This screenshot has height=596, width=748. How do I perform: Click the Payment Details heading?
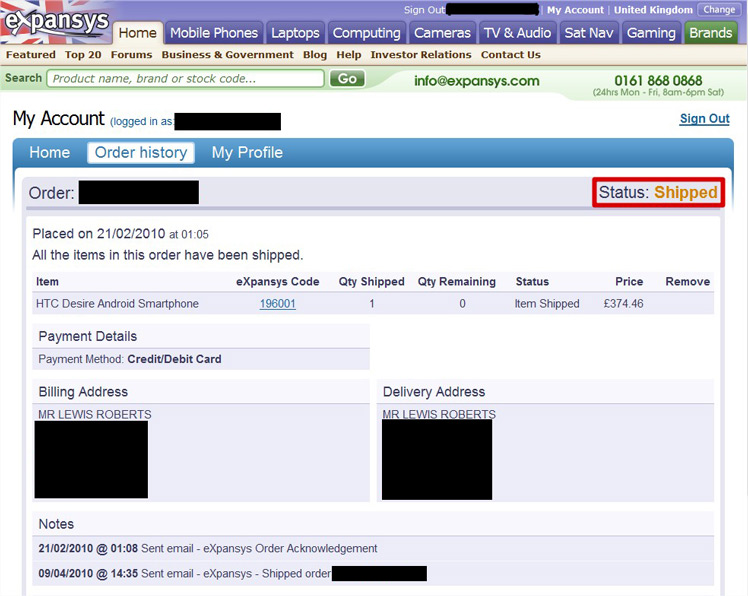pyautogui.click(x=88, y=336)
